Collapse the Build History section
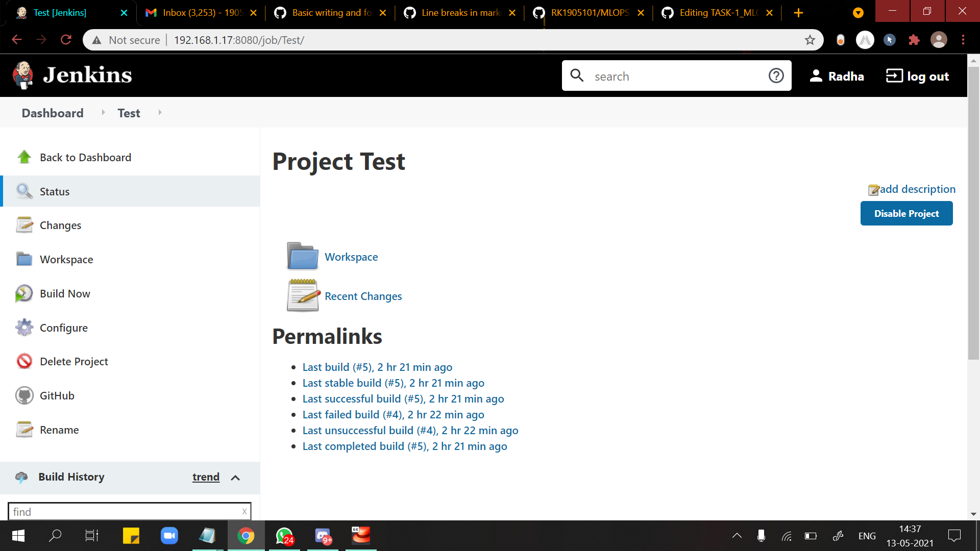This screenshot has width=980, height=551. coord(235,478)
